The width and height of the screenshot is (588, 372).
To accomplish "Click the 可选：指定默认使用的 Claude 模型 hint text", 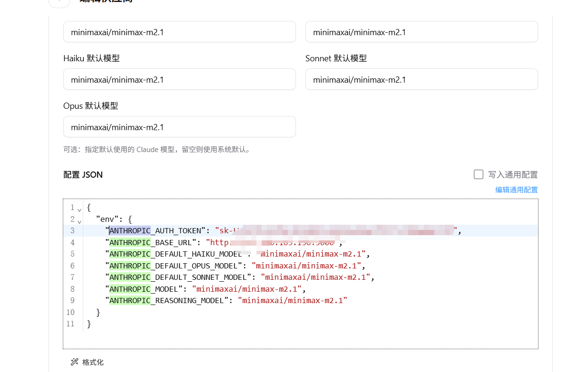I will point(157,149).
